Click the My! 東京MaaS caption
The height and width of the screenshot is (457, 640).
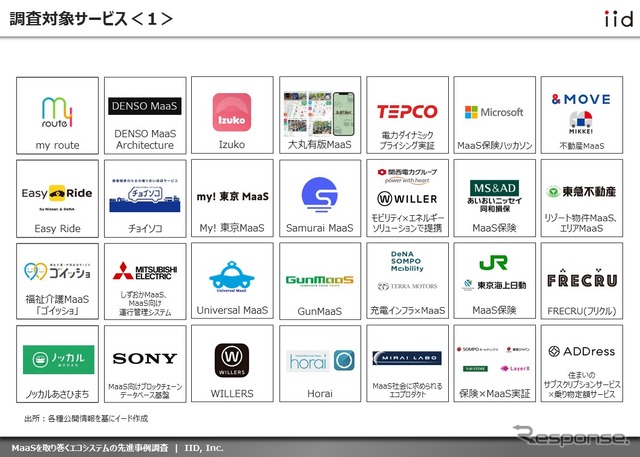pos(232,228)
